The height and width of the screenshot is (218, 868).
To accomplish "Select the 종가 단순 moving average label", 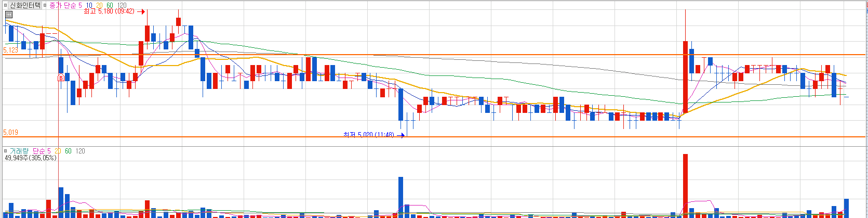I will (x=63, y=5).
